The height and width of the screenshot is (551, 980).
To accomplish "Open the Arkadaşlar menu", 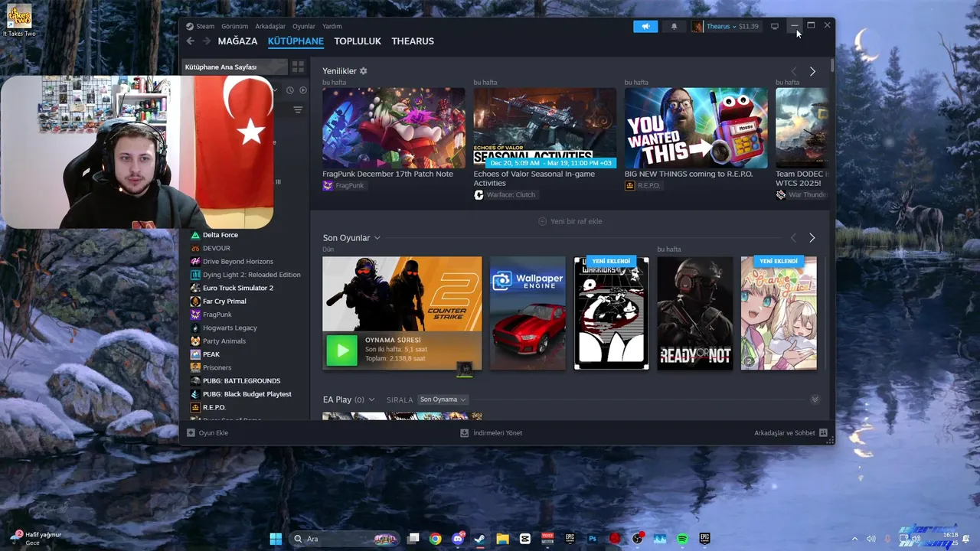I will 270,26.
